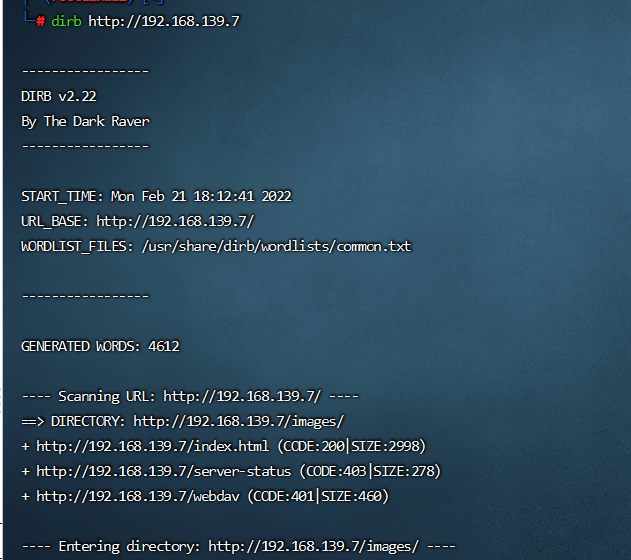The image size is (631, 560).
Task: Click the 'DIRB v2.22' version line
Action: [59, 96]
